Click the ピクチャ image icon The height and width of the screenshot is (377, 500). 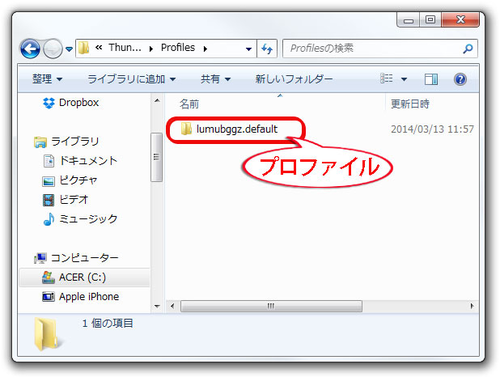[48, 181]
